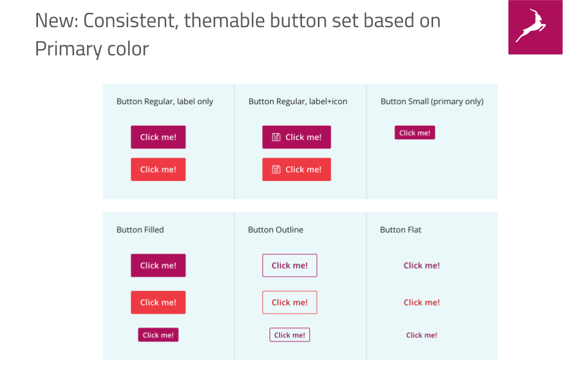This screenshot has height=368, width=588.
Task: Click red 'Click me!' under Button Regular, label only
Action: pos(158,169)
